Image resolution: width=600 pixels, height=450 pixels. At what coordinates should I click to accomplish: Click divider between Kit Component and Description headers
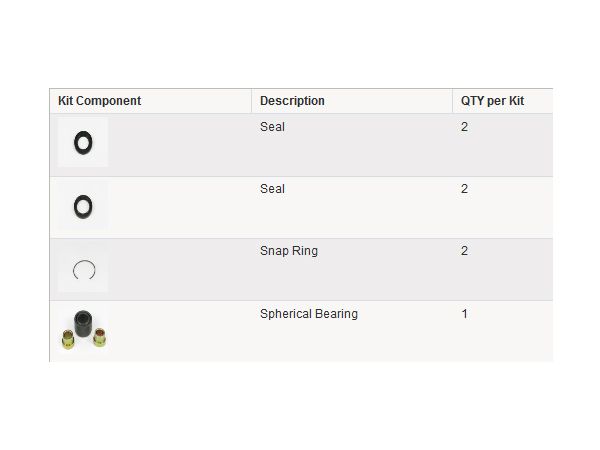252,101
